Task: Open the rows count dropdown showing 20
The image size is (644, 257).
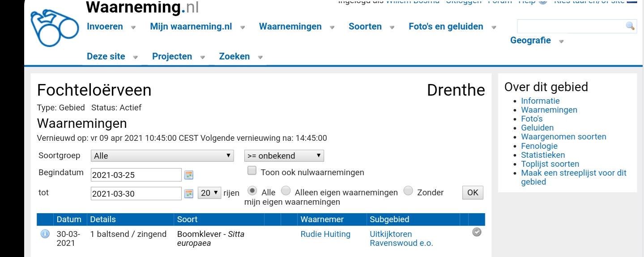Action: tap(209, 193)
